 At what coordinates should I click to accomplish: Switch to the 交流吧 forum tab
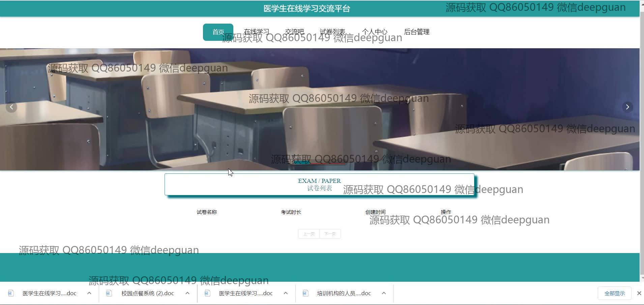coord(294,32)
